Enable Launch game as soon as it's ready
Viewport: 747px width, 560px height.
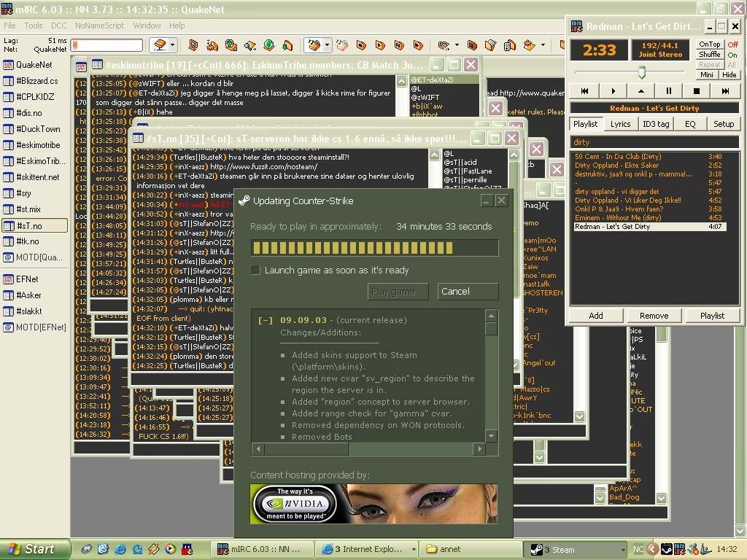click(x=256, y=271)
